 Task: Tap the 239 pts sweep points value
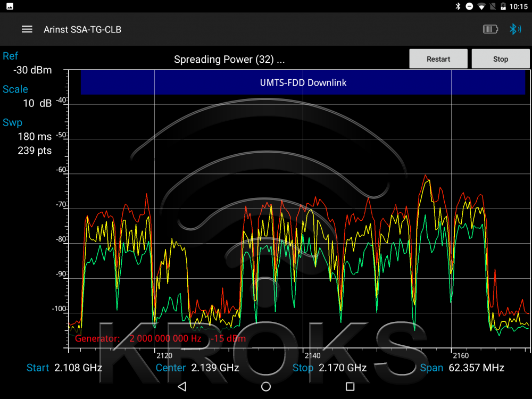35,151
